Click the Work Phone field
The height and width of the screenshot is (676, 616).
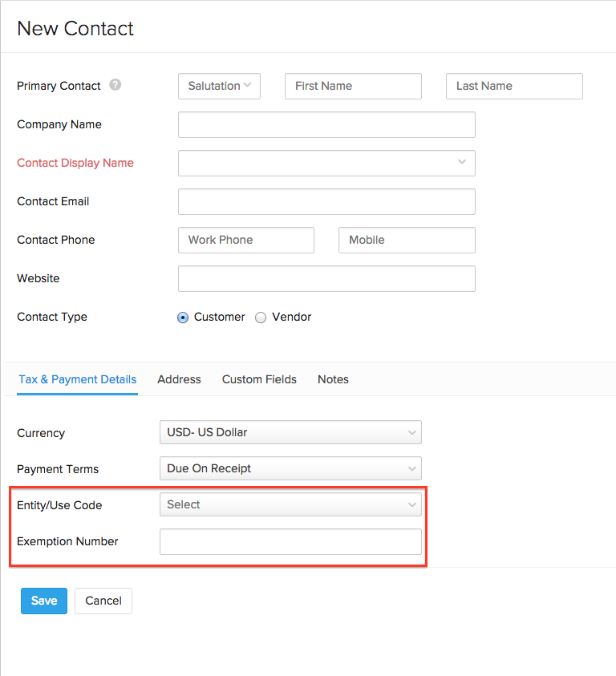pos(245,240)
